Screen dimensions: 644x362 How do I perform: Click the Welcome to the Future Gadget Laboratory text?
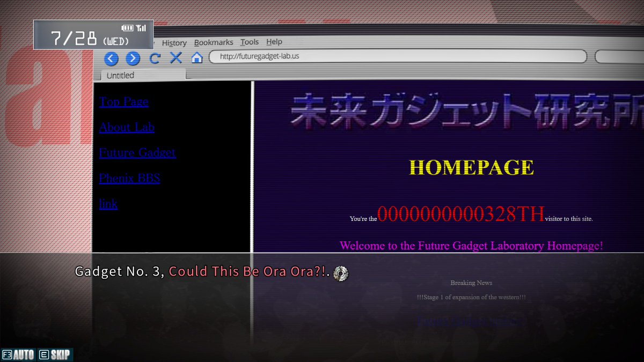coord(471,246)
